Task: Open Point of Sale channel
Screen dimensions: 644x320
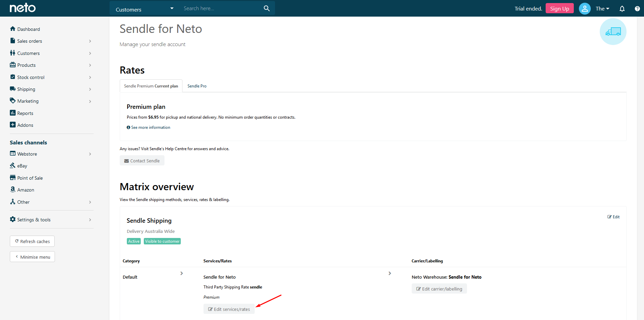Action: (30, 178)
